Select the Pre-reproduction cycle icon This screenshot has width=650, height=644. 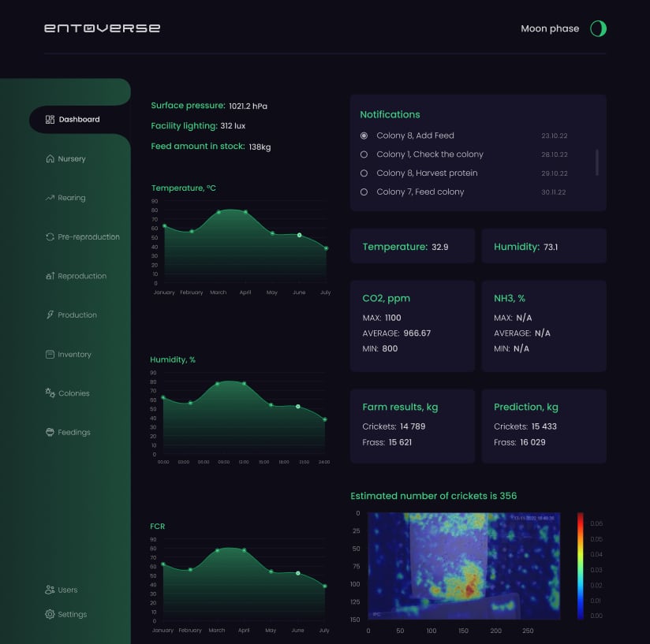(50, 237)
